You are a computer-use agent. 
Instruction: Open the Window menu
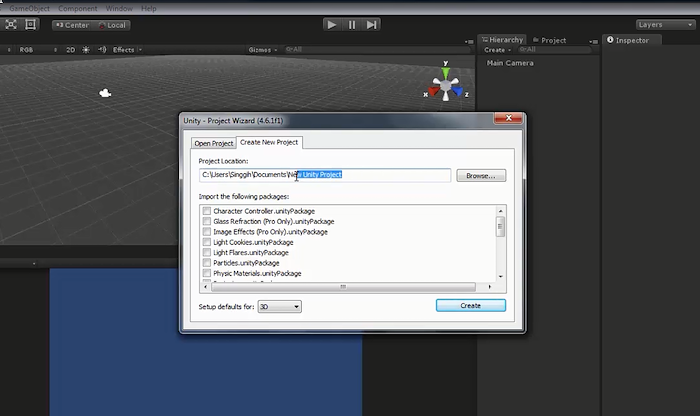tap(119, 8)
